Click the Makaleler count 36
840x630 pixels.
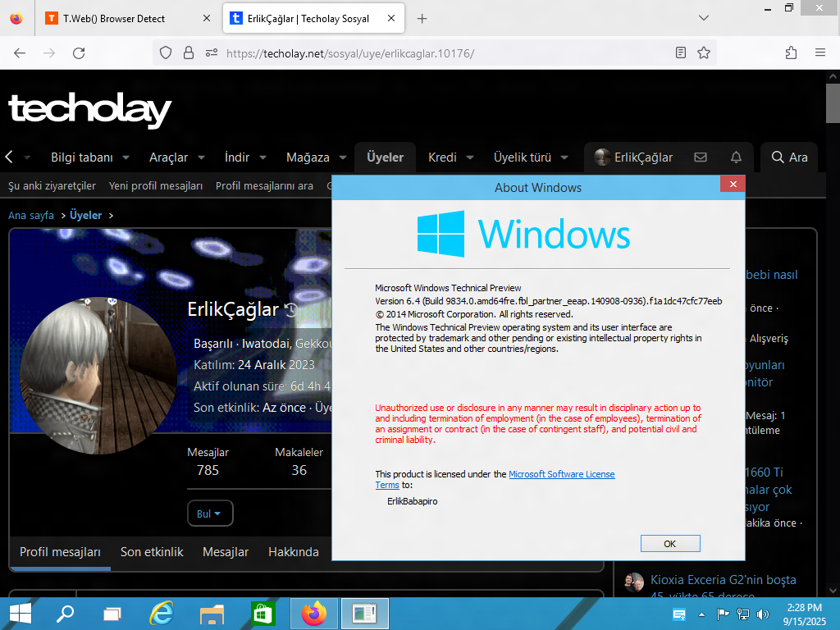(x=299, y=470)
